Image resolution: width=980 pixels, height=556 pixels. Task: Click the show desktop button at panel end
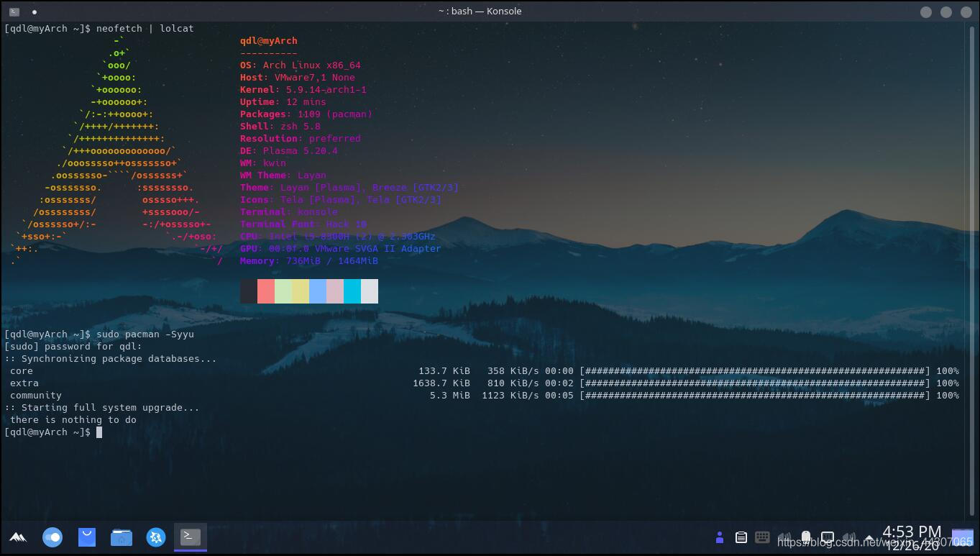963,537
